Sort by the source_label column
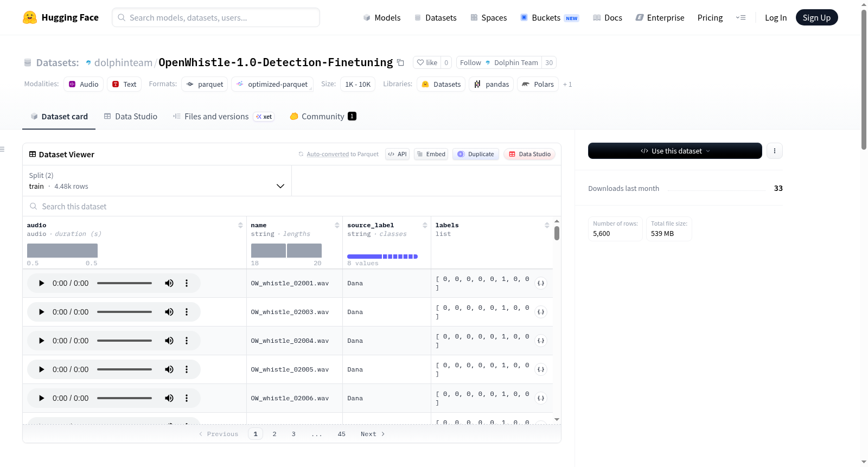The image size is (868, 467). point(425,225)
